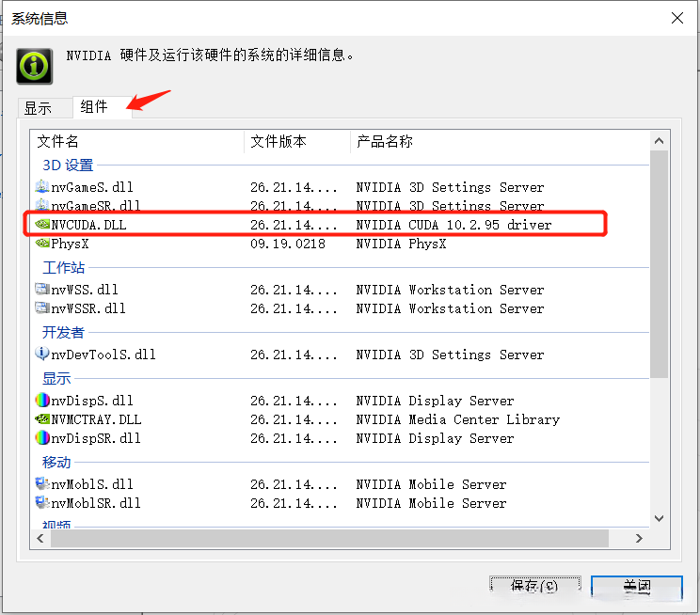
Task: Select the nvGameS.dll file name
Action: [x=92, y=187]
